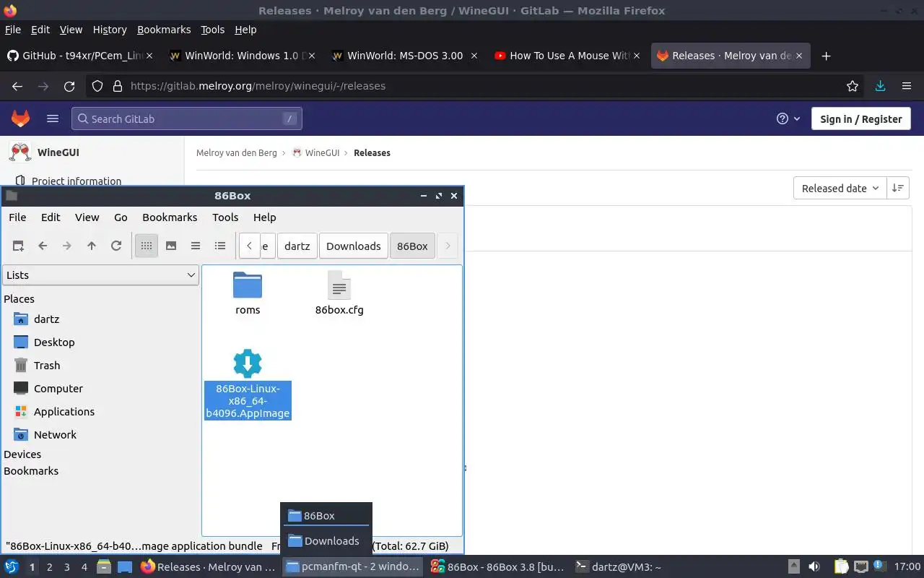
Task: Open a new Firefox tab
Action: pyautogui.click(x=827, y=56)
